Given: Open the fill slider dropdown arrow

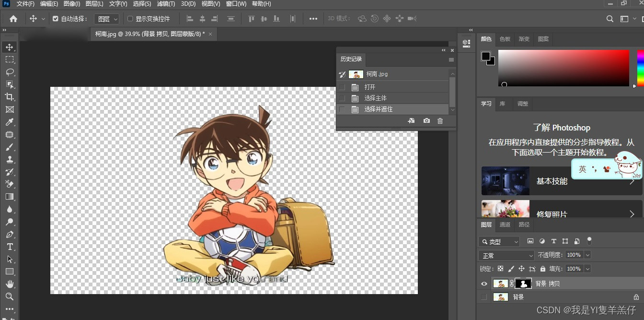Looking at the screenshot, I should point(587,269).
